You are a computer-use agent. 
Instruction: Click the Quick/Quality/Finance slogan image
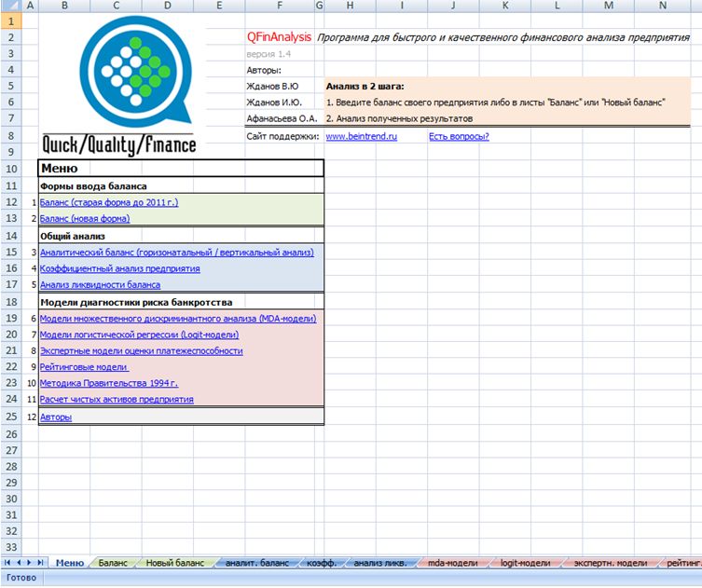coord(119,144)
